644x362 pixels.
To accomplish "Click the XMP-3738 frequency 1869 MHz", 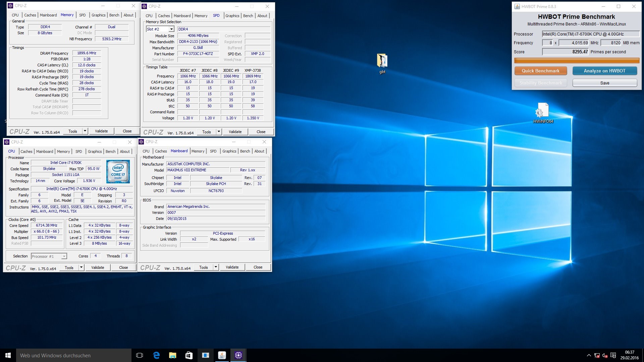I will 253,76.
